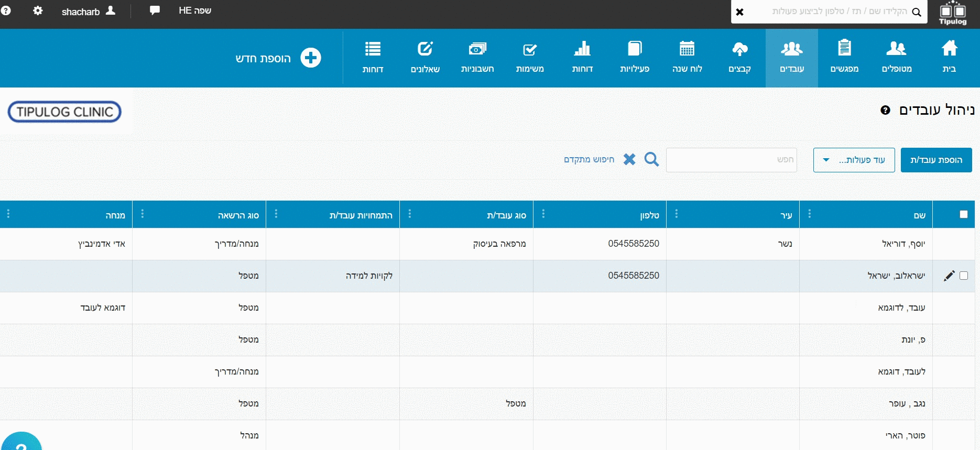Click the Tipulog logo
The height and width of the screenshot is (450, 980).
(953, 13)
